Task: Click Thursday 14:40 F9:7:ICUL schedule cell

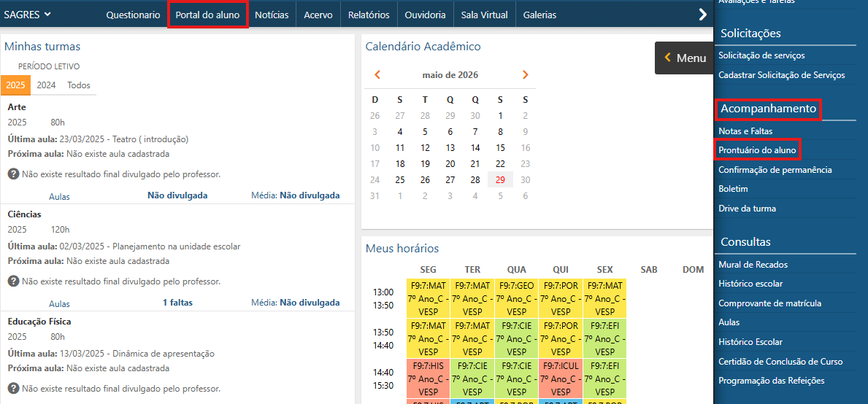Action: [561, 378]
